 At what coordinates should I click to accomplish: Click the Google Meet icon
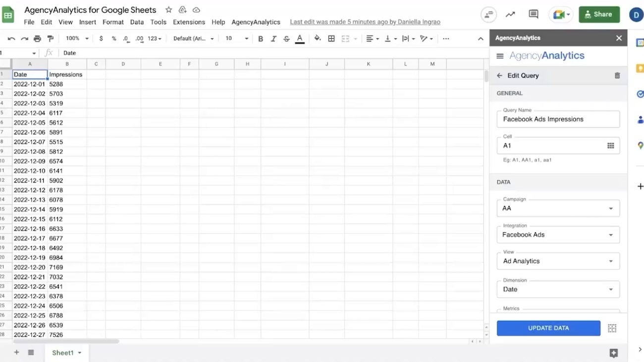click(x=561, y=14)
